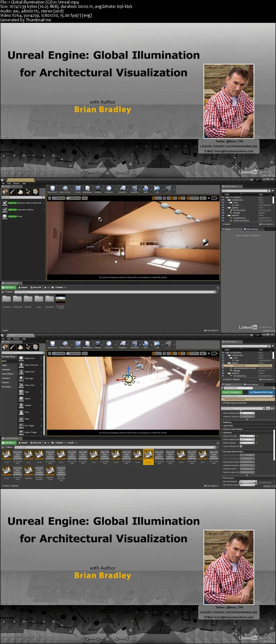Image resolution: width=276 pixels, height=644 pixels.
Task: Select Paint mode brush icon in the 00:01:07 frame
Action: [x=13, y=192]
